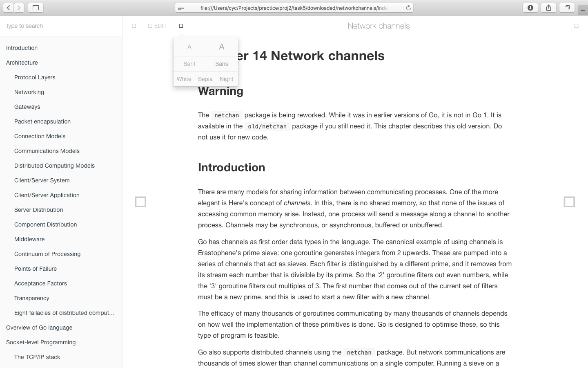The width and height of the screenshot is (588, 368).
Task: Select Sepia color theme
Action: [205, 79]
